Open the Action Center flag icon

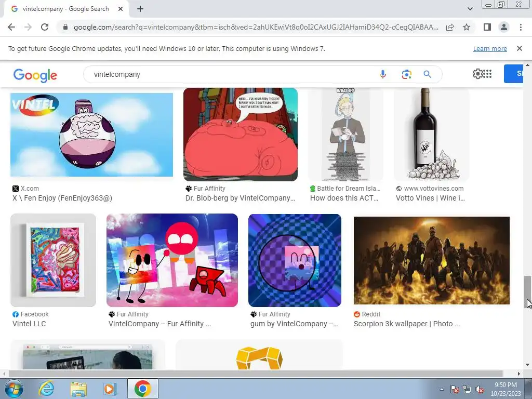point(455,389)
